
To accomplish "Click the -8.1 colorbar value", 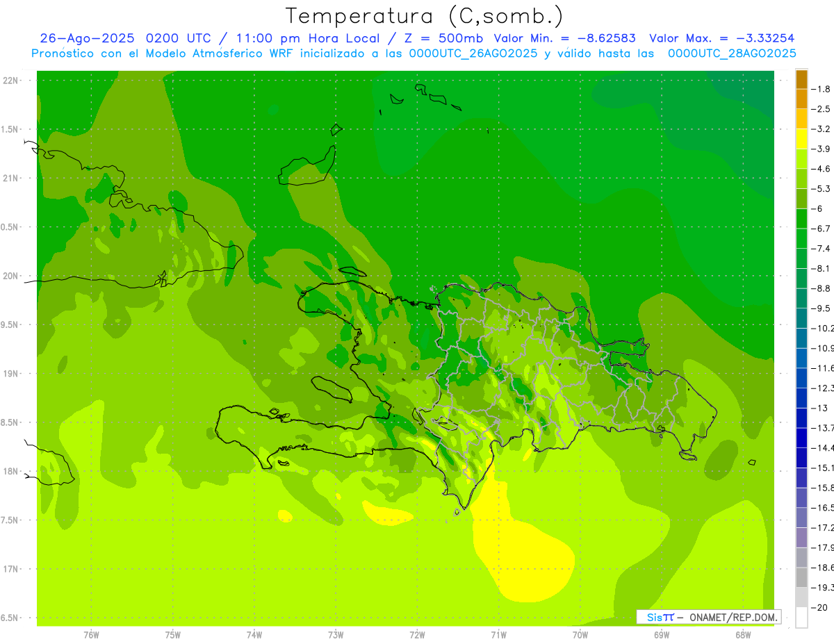I will (821, 268).
